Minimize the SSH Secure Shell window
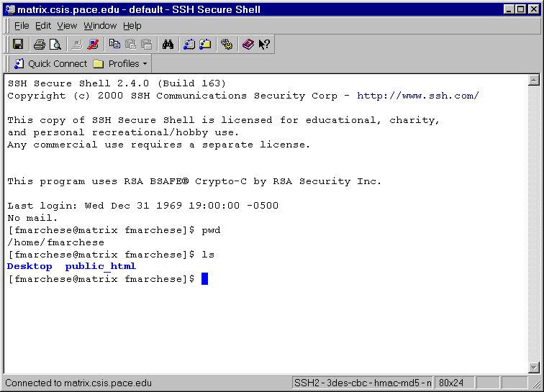The image size is (544, 392). 509,9
